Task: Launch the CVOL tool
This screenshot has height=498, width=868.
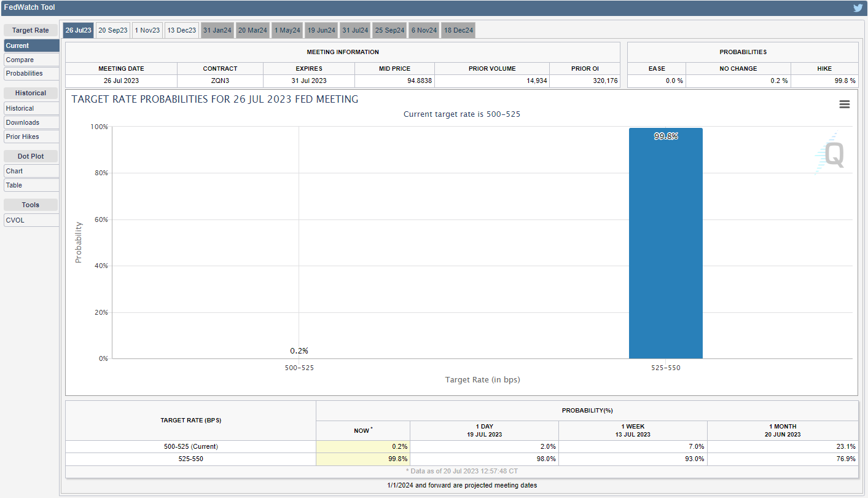Action: (31, 220)
